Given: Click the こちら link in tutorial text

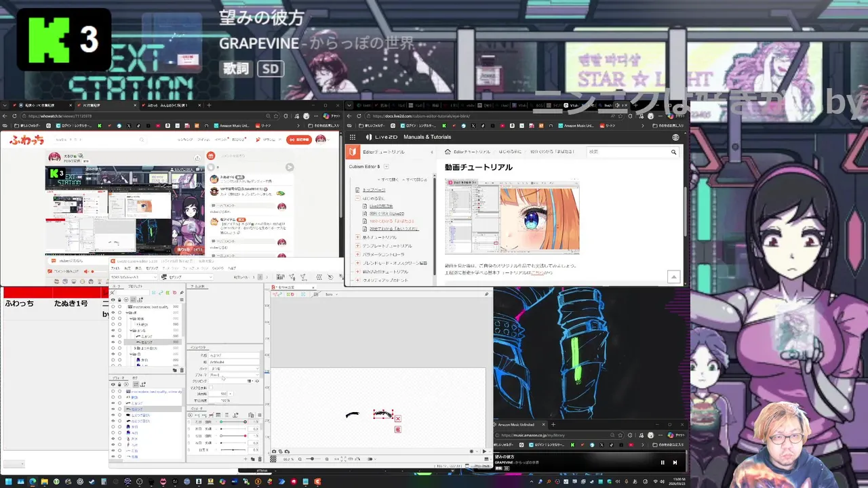Looking at the screenshot, I should (x=538, y=273).
